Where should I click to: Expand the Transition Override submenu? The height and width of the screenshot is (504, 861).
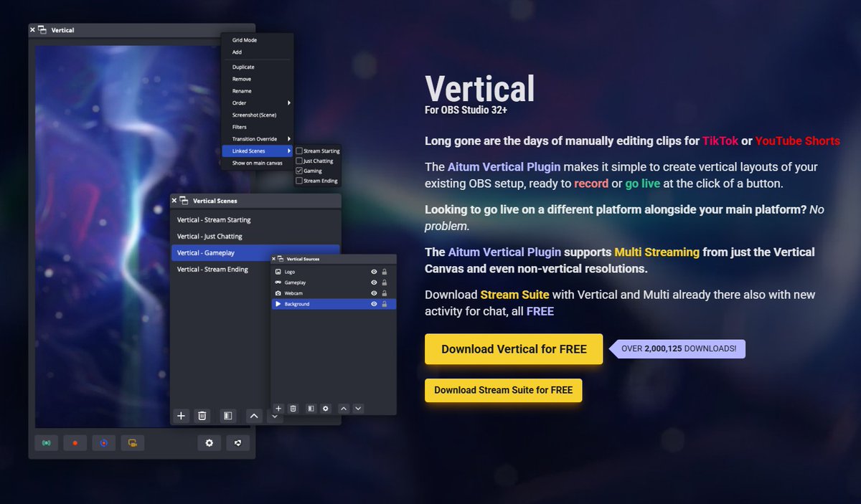258,139
